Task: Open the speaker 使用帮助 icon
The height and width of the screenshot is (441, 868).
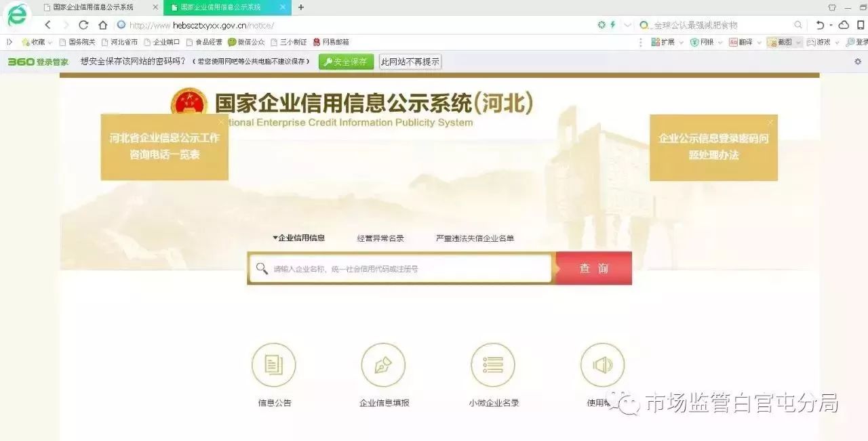Action: tap(602, 365)
